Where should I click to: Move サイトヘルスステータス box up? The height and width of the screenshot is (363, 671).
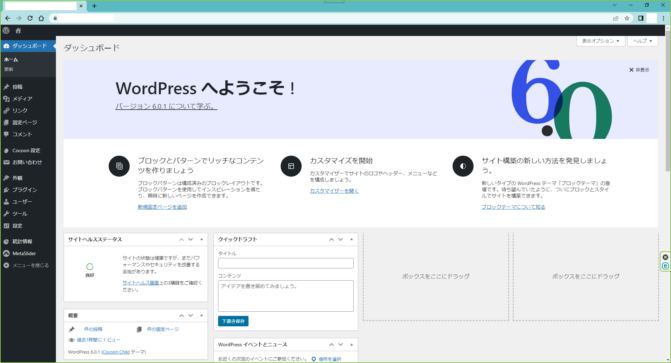click(181, 240)
